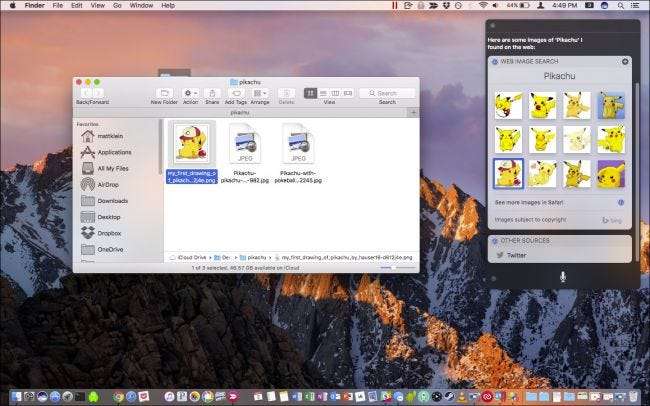Click the Time Machine icon in menu bar
The height and width of the screenshot is (406, 650).
[458, 5]
